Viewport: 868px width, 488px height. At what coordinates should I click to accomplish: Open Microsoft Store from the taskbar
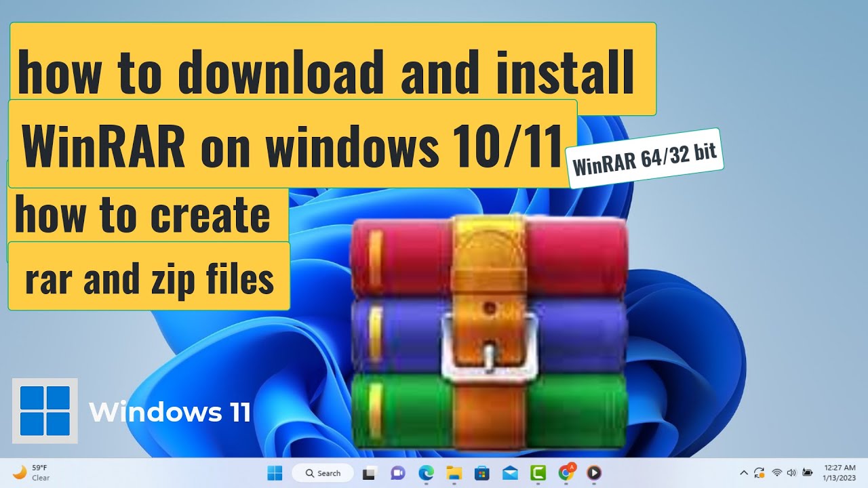(482, 473)
